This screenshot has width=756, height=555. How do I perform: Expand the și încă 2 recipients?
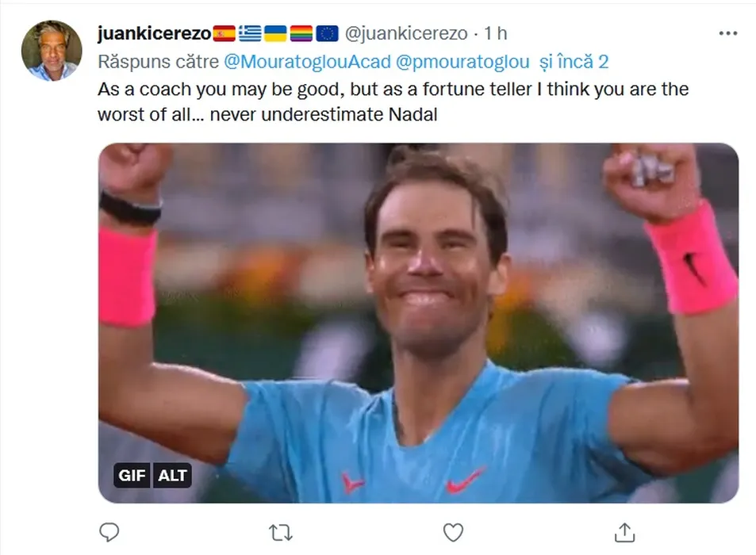coord(574,62)
